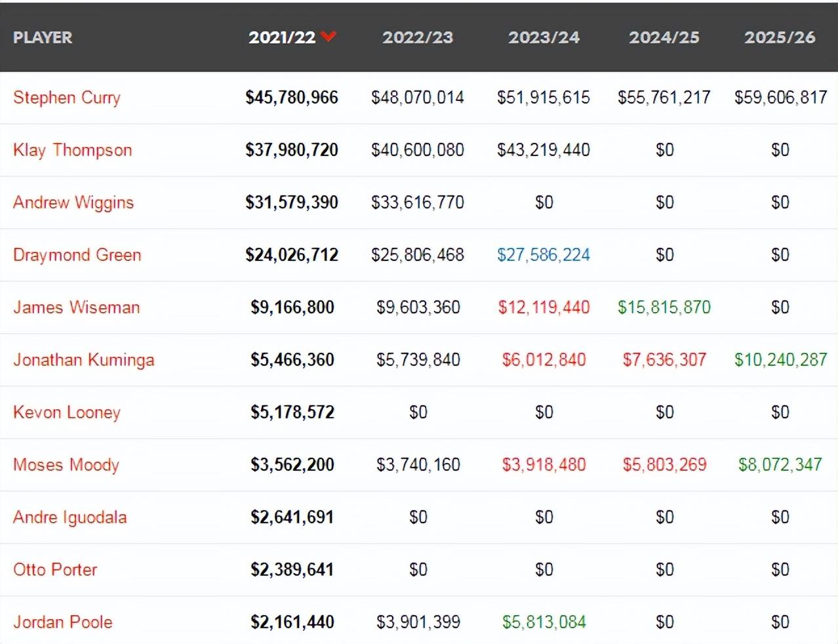838x644 pixels.
Task: Click the red sort arrow beside 2021/22
Action: (x=329, y=37)
